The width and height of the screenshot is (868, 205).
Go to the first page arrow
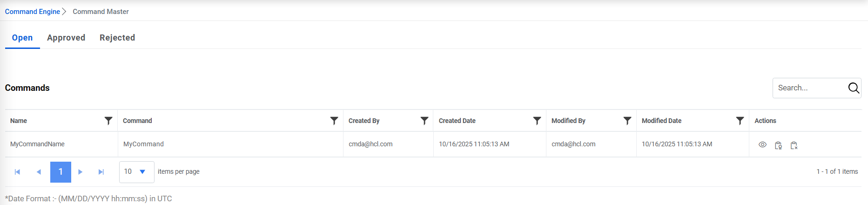pos(17,172)
